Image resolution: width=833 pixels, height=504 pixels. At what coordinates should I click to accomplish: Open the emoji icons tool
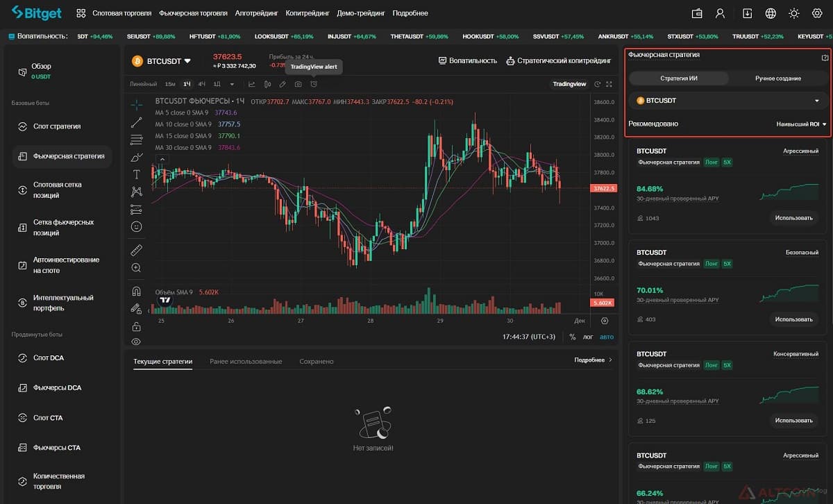(x=136, y=226)
